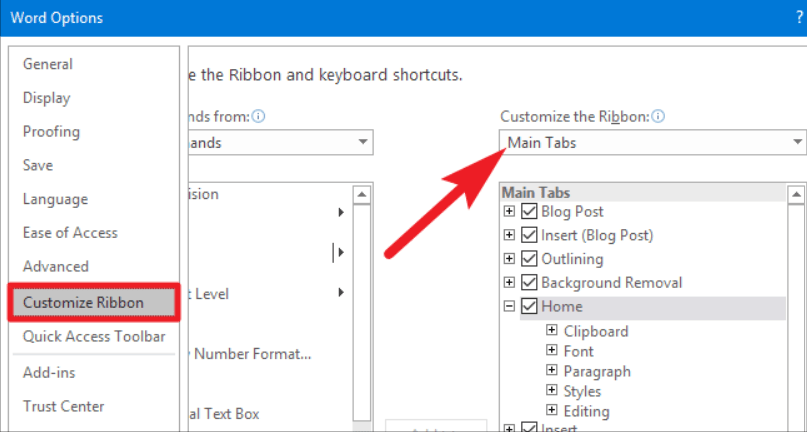This screenshot has width=807, height=432.
Task: Click scroll-up arrow of commands list
Action: pyautogui.click(x=362, y=195)
